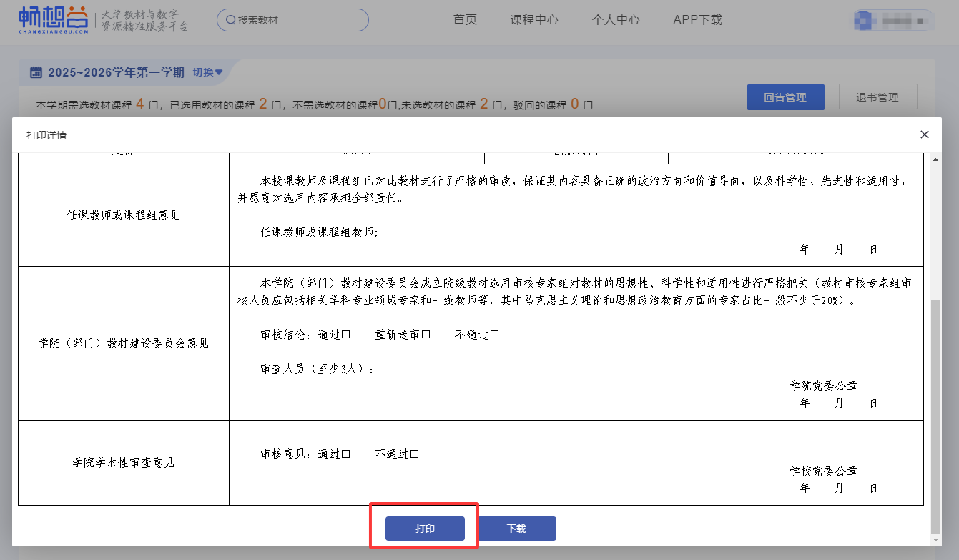Open 个人中心 navigation item
This screenshot has width=959, height=560.
[616, 20]
